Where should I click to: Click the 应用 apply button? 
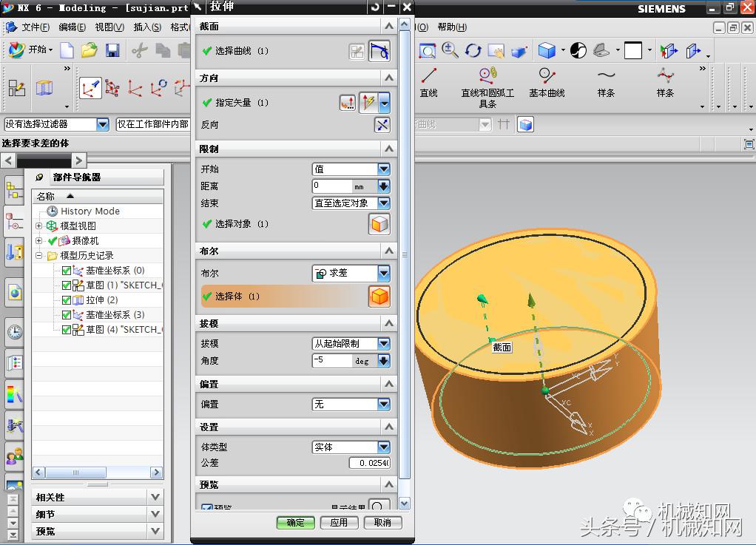[x=339, y=522]
